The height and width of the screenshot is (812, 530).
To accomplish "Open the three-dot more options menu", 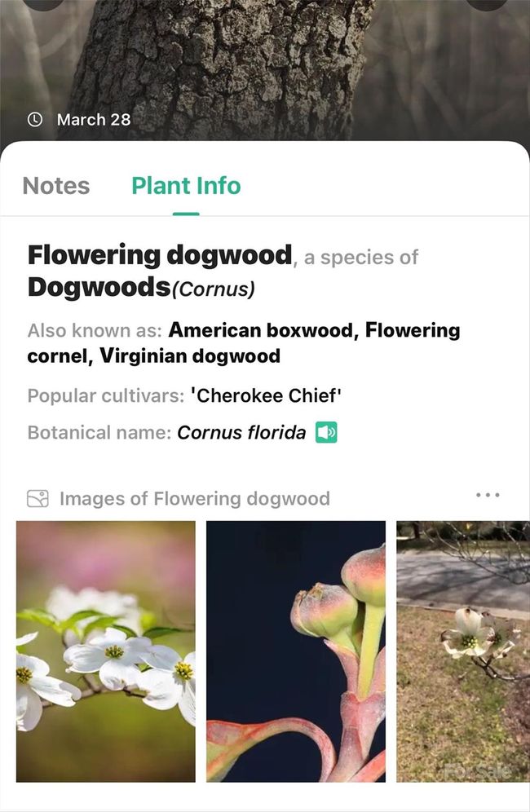I will (487, 495).
